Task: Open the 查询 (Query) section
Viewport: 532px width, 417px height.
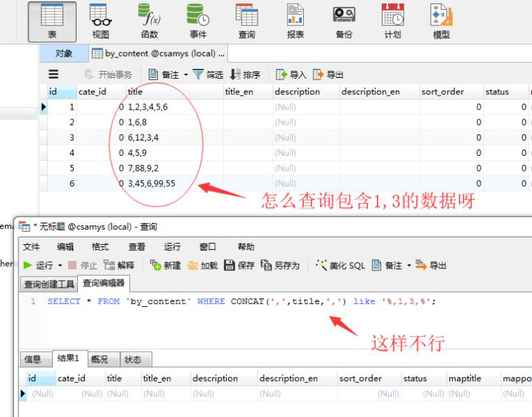Action: tap(246, 22)
